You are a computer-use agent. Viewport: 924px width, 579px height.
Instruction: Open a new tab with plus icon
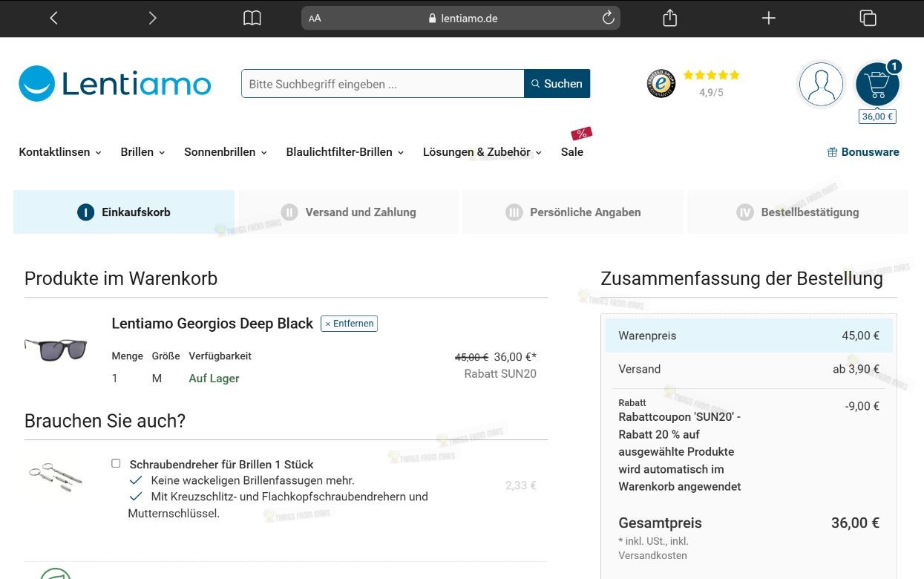pyautogui.click(x=769, y=19)
